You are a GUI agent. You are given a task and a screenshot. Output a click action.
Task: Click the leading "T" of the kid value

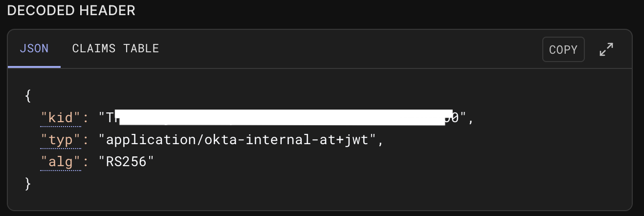coord(110,118)
